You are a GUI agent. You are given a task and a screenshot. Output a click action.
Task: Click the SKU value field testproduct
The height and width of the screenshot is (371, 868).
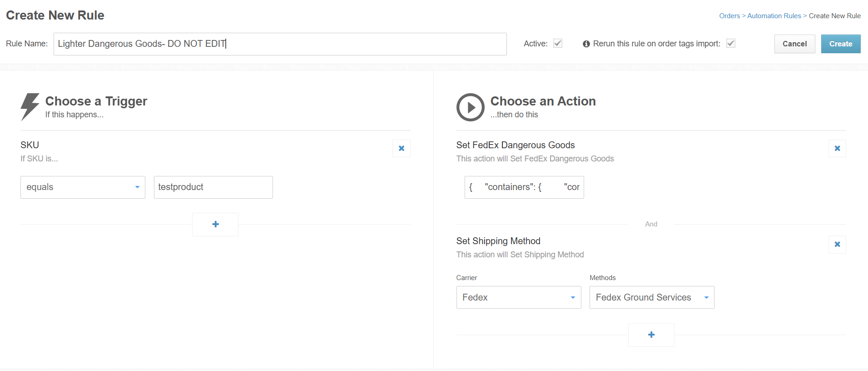click(x=213, y=187)
